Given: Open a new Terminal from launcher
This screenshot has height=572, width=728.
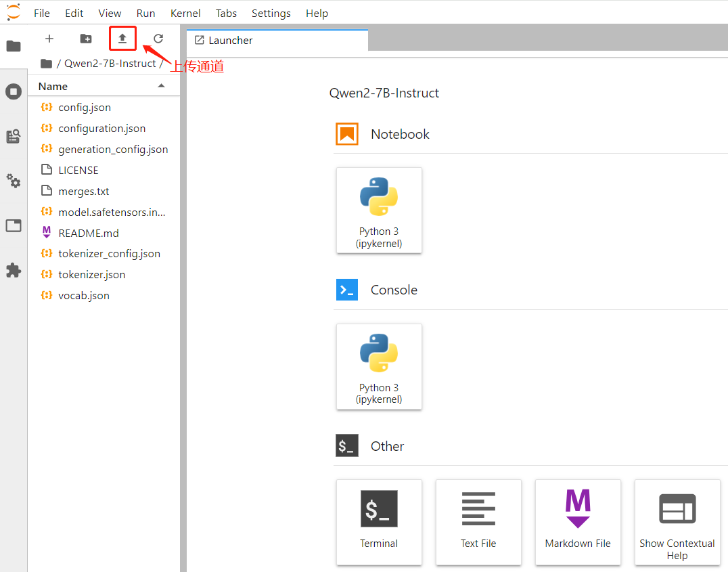Looking at the screenshot, I should [379, 522].
